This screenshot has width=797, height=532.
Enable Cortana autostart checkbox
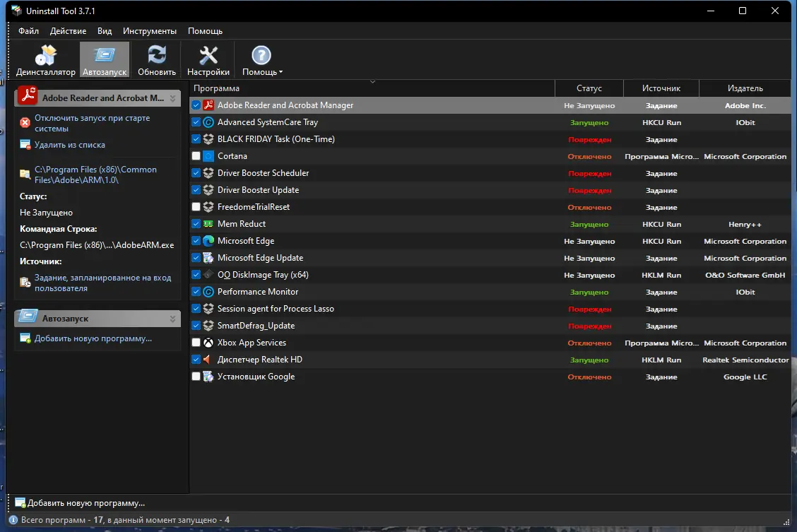pos(196,156)
